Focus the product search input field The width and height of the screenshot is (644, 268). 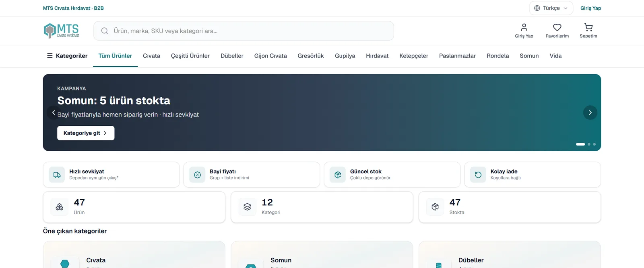point(244,31)
